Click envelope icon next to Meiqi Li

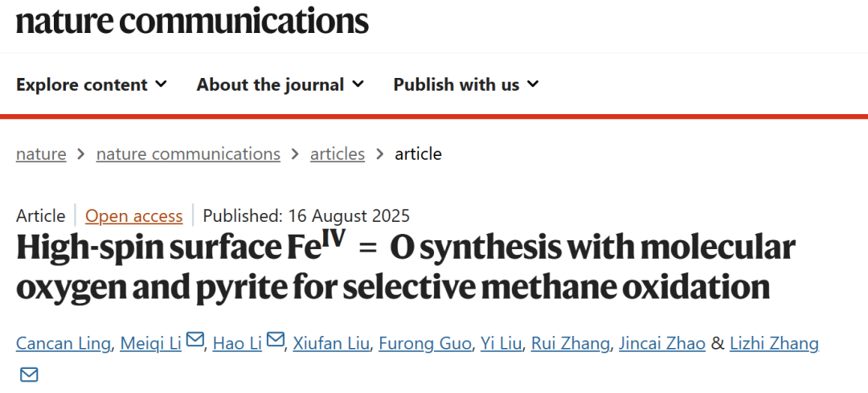click(x=194, y=339)
